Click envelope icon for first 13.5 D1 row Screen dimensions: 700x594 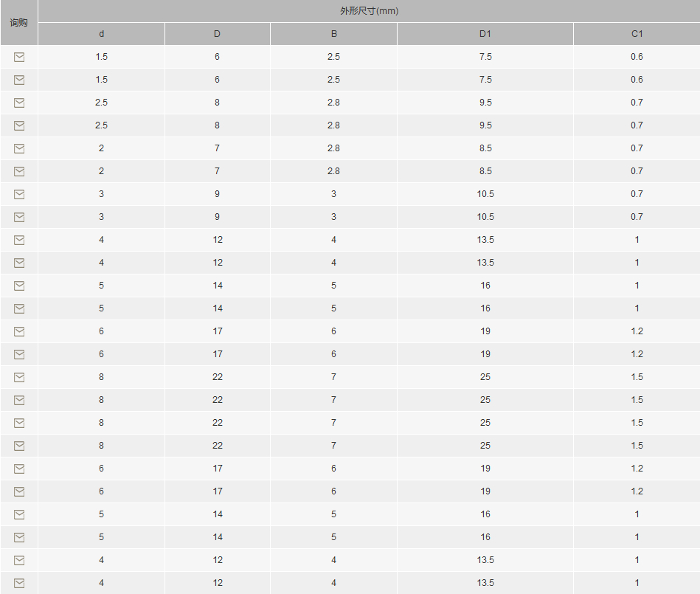tap(19, 240)
